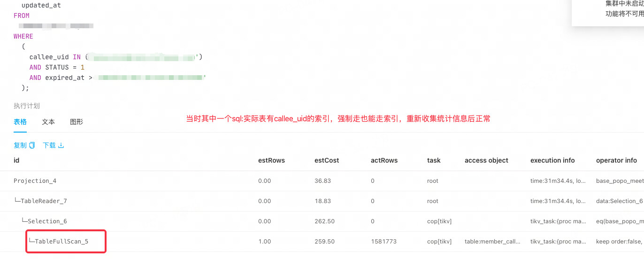This screenshot has width=644, height=259.
Task: Click operator info data:Selection_6 cell
Action: [x=620, y=201]
